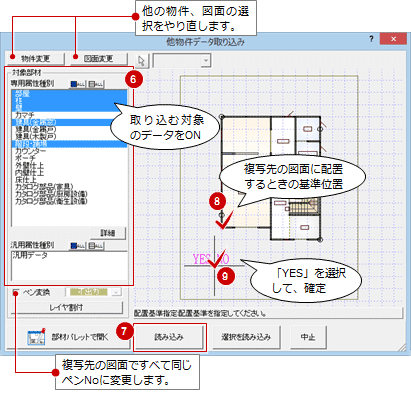Toggle カウンター item in the attribute list
This screenshot has width=411, height=395.
click(69, 151)
